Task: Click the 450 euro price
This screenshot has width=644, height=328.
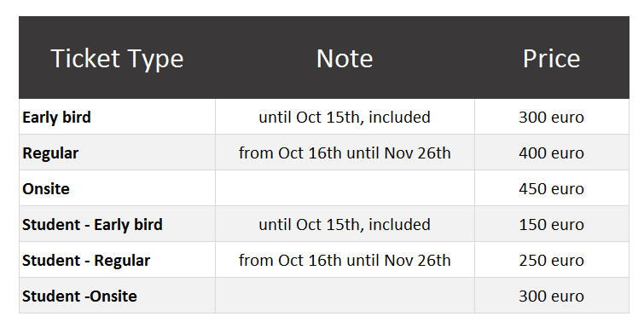Action: coord(551,189)
